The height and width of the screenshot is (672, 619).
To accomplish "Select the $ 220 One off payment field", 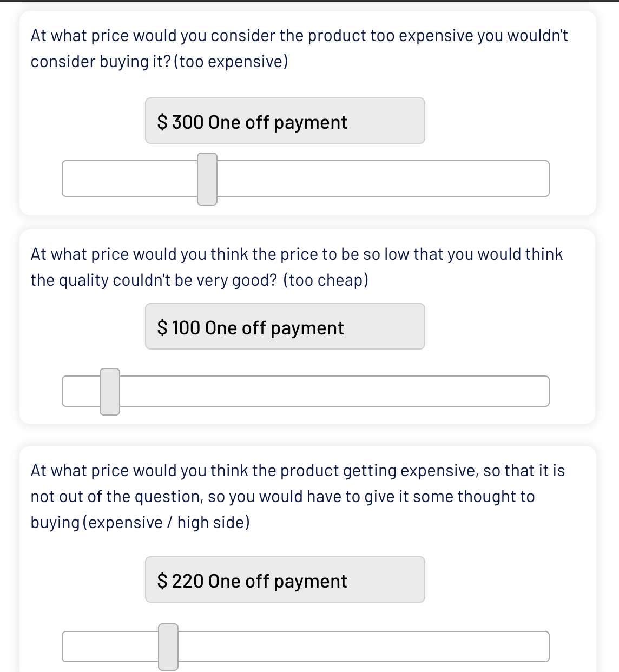I will point(285,580).
